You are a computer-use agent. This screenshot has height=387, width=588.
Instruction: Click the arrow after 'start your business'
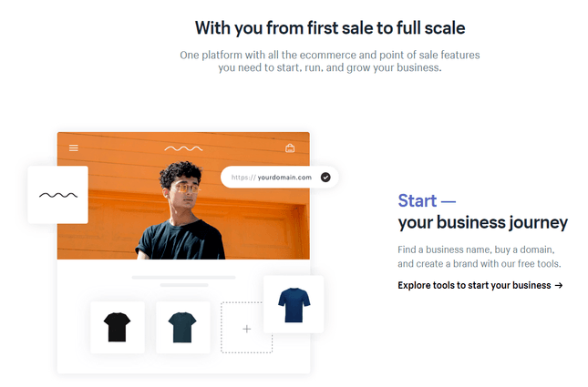click(x=559, y=285)
